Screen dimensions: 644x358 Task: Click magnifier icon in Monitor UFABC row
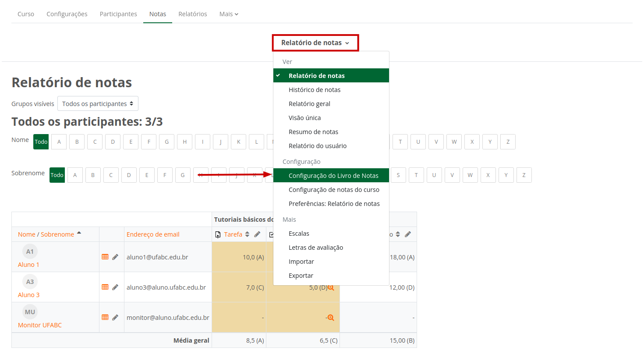point(331,318)
